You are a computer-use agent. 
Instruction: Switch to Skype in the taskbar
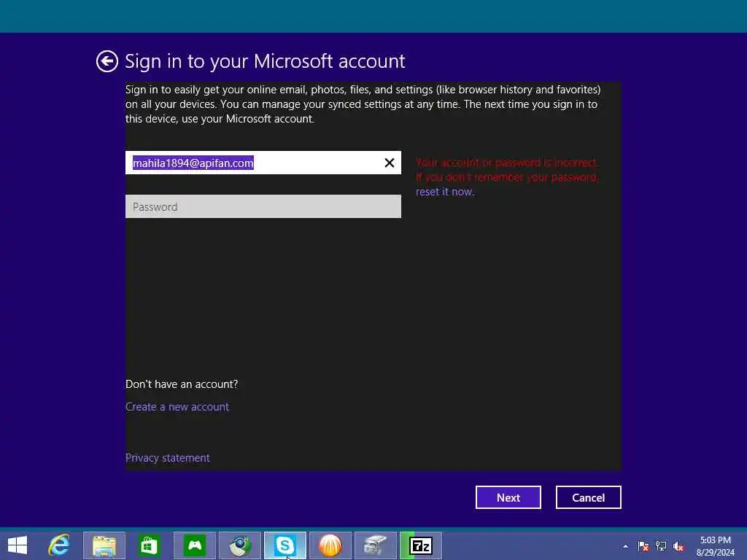pyautogui.click(x=285, y=545)
